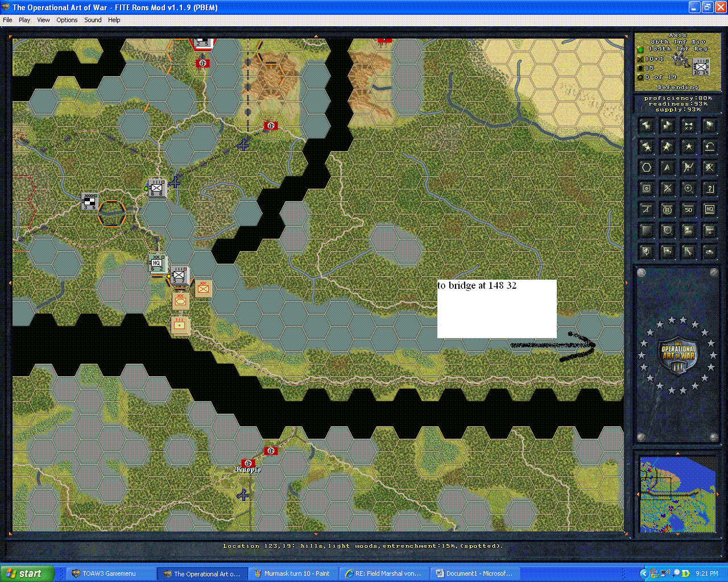Click the unit counter box toolbar button

(646, 189)
